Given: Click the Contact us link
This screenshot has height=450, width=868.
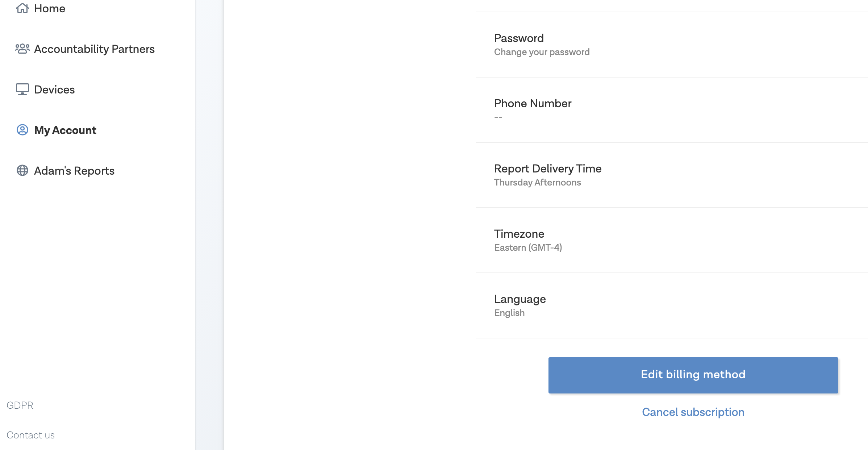Looking at the screenshot, I should 30,435.
